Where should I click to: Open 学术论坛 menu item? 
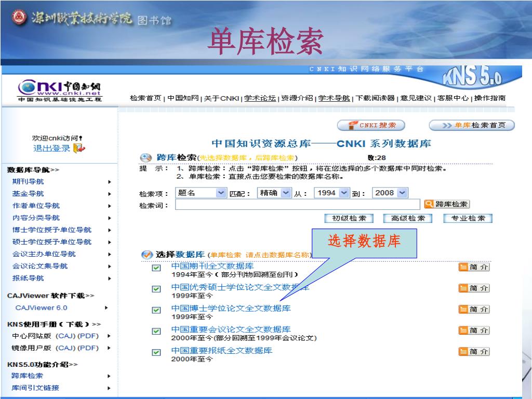point(260,98)
